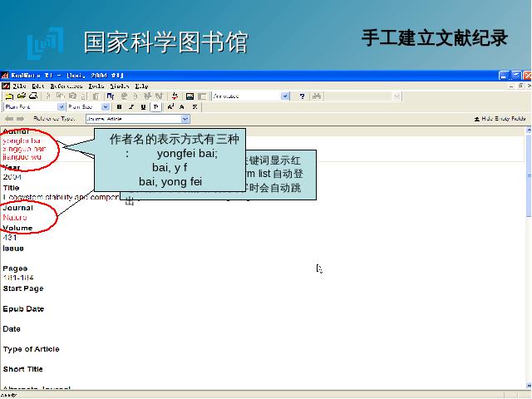Open the greyed-out dropdown beside the binoculars

pos(397,96)
